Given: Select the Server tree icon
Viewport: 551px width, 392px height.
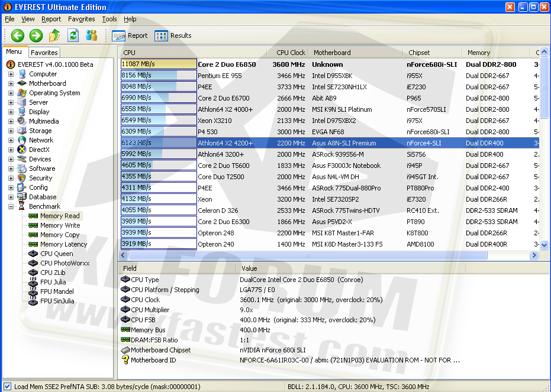Looking at the screenshot, I should [x=22, y=102].
